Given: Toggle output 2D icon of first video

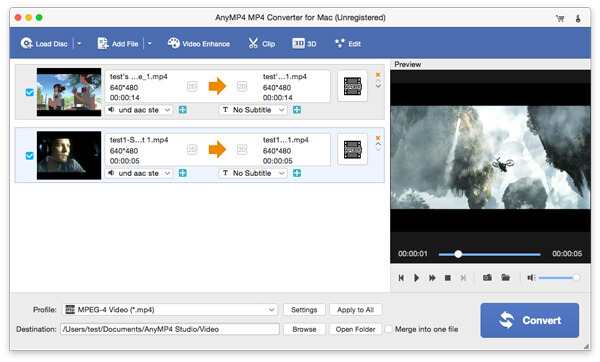Looking at the screenshot, I should pyautogui.click(x=242, y=86).
